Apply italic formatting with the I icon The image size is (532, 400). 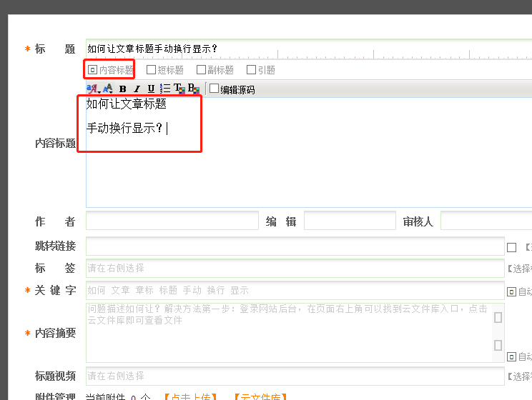pyautogui.click(x=137, y=89)
